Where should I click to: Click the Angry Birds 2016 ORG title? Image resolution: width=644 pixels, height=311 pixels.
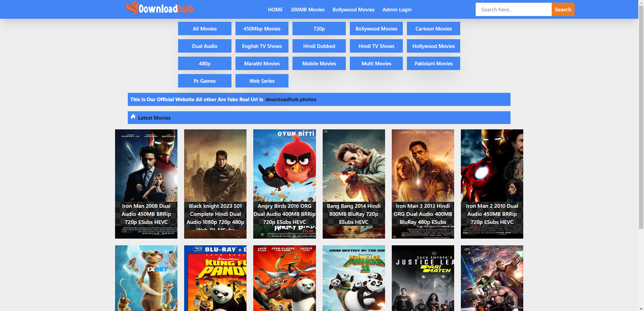coord(284,214)
